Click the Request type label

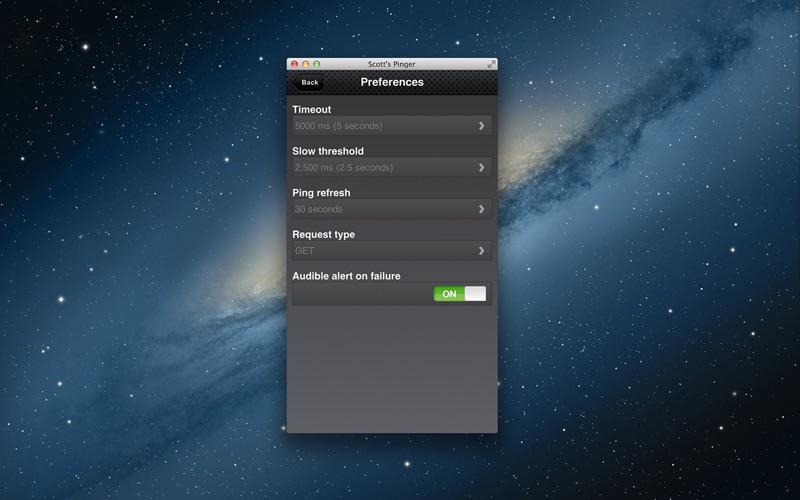click(x=323, y=234)
